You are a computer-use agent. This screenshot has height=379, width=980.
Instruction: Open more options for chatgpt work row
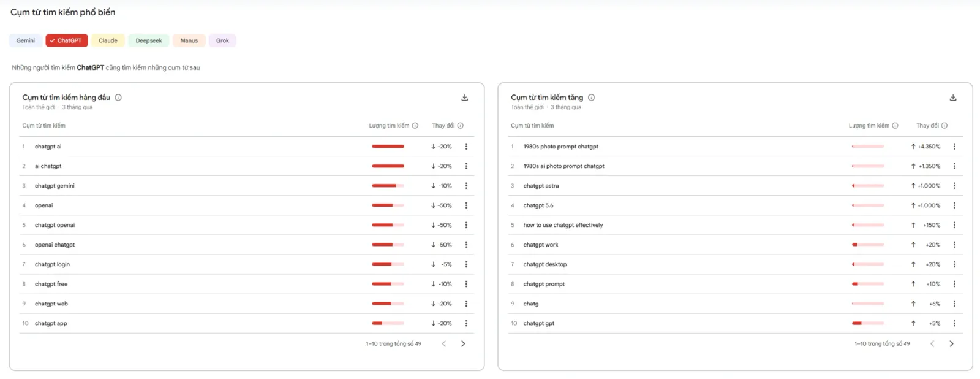pos(954,245)
